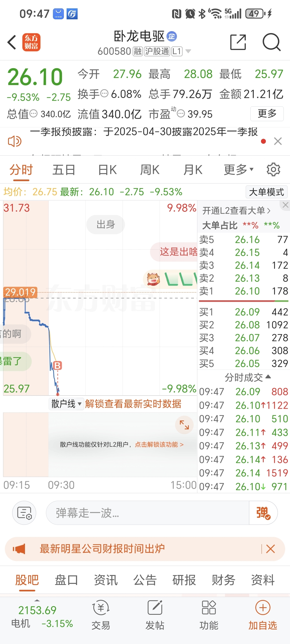Switch to the 五日 chart tab
Image resolution: width=290 pixels, height=644 pixels.
click(64, 170)
